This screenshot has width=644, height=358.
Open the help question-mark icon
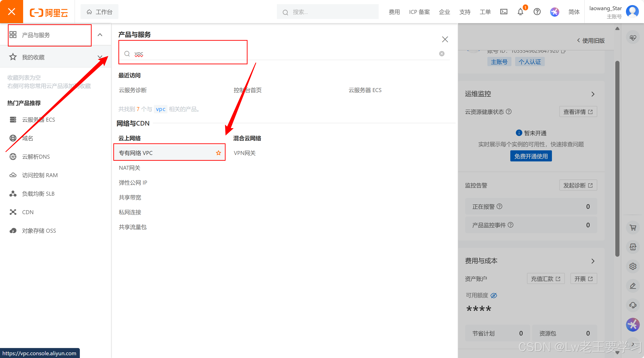[537, 12]
